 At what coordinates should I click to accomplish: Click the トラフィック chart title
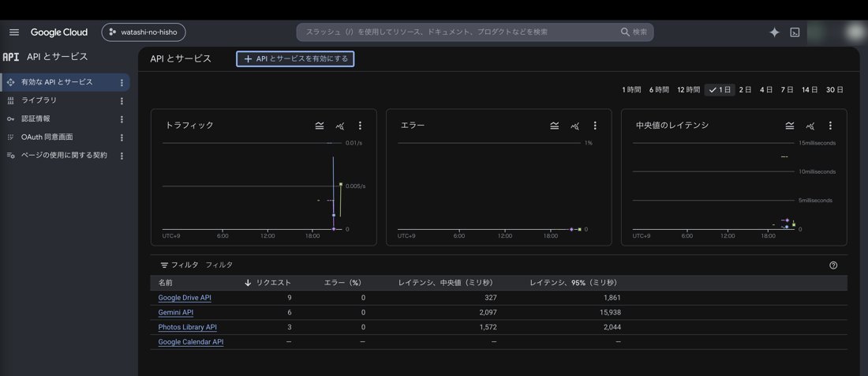click(189, 125)
